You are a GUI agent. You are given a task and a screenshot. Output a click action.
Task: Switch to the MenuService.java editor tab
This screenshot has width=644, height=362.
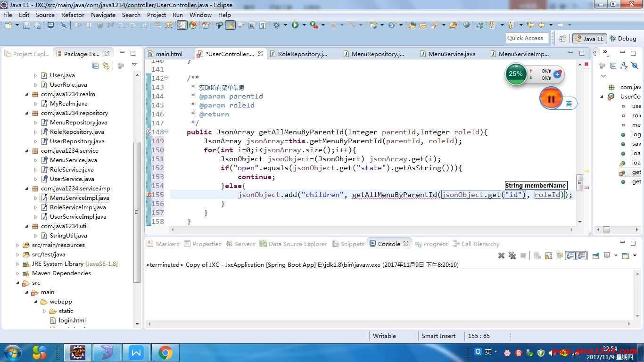click(452, 54)
